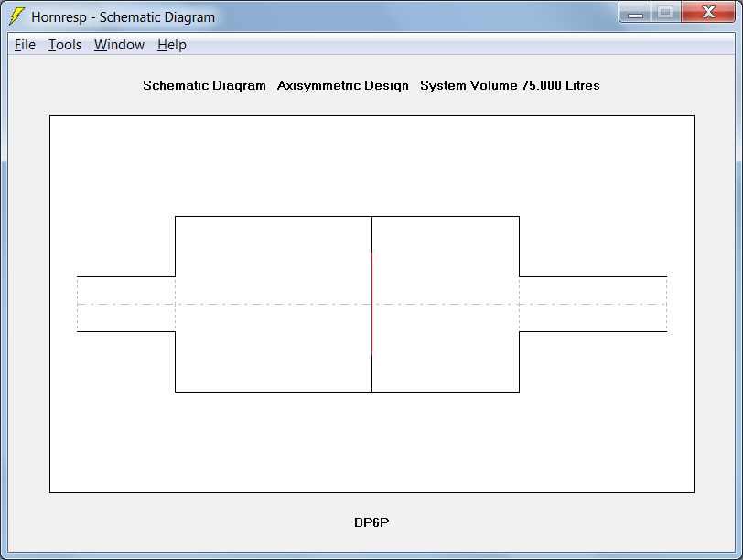The height and width of the screenshot is (560, 743).
Task: Click the disabled maximize button
Action: (x=666, y=12)
